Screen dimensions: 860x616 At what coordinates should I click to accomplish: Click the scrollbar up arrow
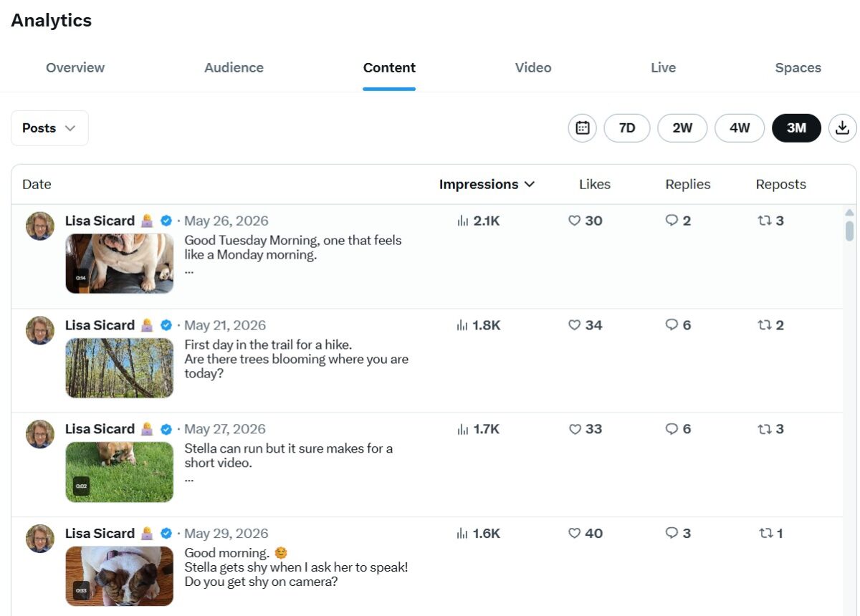(x=849, y=213)
